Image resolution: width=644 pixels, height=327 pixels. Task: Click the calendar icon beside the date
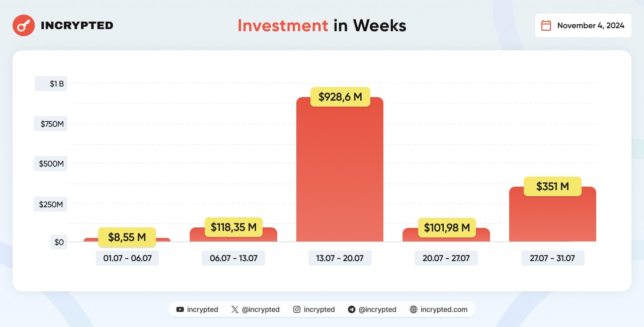click(x=546, y=26)
